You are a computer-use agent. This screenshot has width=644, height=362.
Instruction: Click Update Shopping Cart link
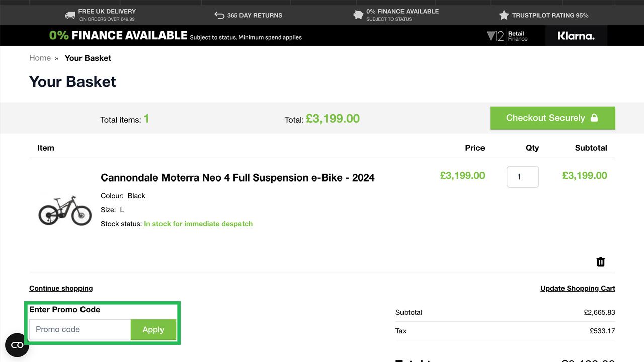point(578,288)
